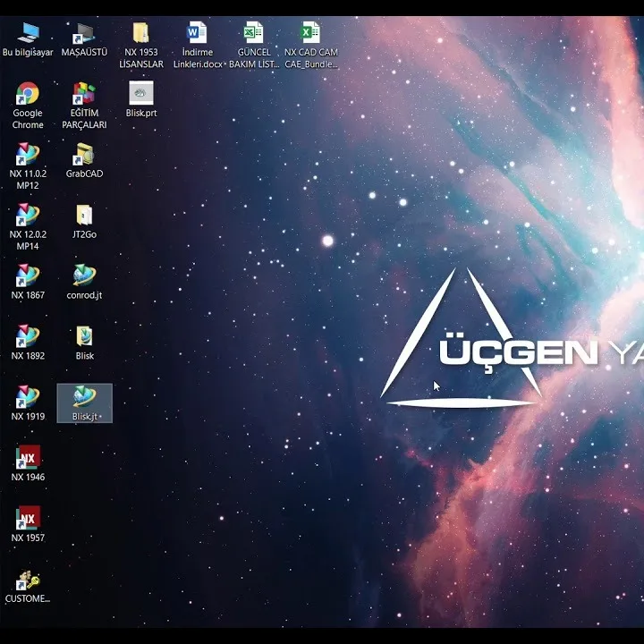Launch NX 11.0.2 MP12 shortcut

[x=28, y=166]
